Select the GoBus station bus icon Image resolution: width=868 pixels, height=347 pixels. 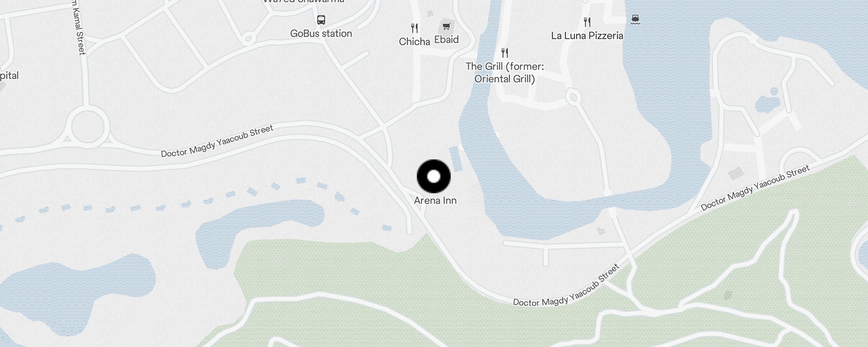pos(321,20)
